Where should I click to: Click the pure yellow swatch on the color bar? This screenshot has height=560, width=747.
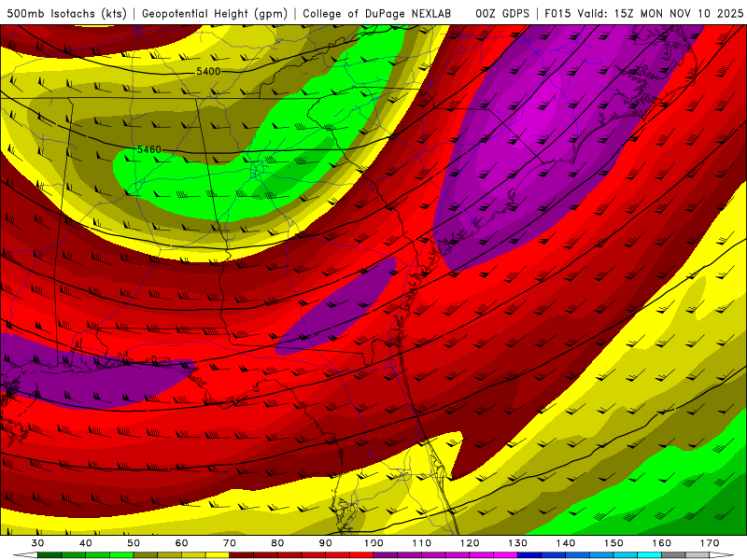click(218, 554)
